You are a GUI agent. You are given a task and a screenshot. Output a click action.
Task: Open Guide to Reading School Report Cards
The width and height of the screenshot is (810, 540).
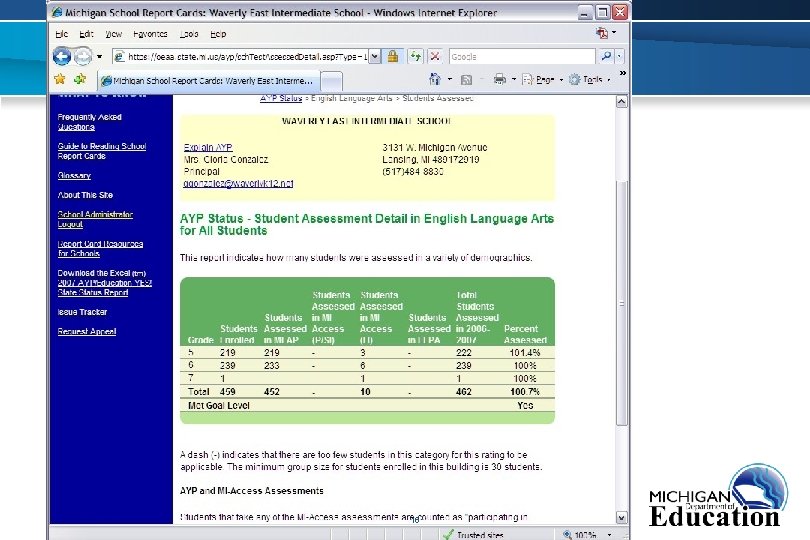(x=102, y=151)
